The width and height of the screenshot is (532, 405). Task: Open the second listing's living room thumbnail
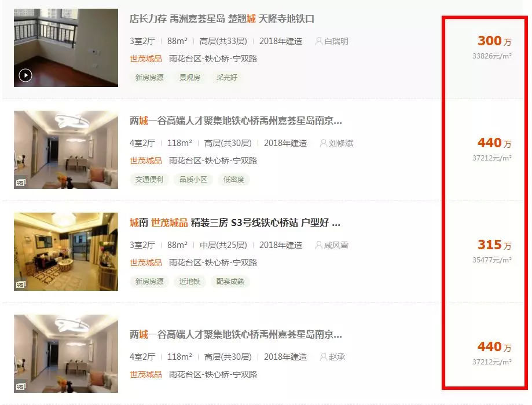coord(66,149)
